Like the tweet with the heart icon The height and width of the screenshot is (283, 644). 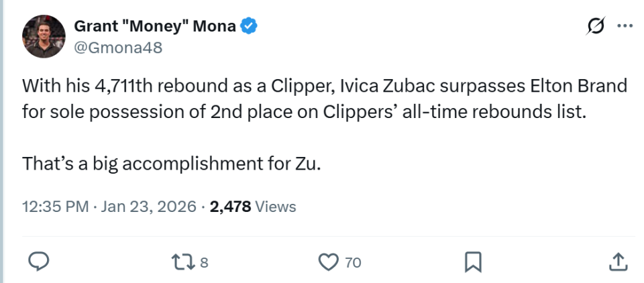(328, 262)
